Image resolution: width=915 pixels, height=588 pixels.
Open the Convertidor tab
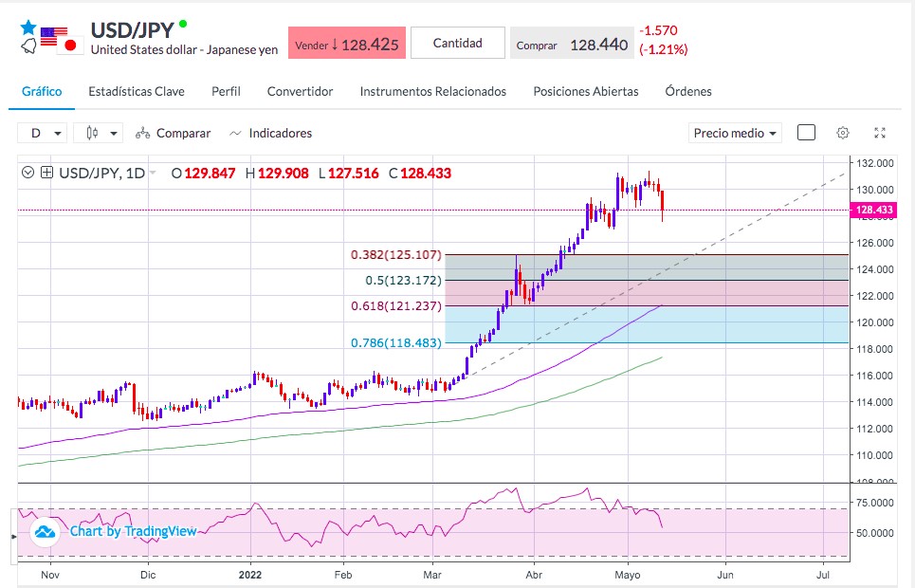[300, 92]
